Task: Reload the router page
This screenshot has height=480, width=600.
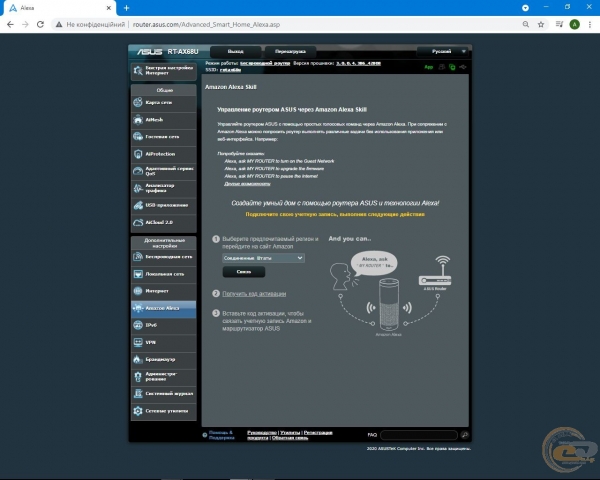Action: click(x=40, y=24)
